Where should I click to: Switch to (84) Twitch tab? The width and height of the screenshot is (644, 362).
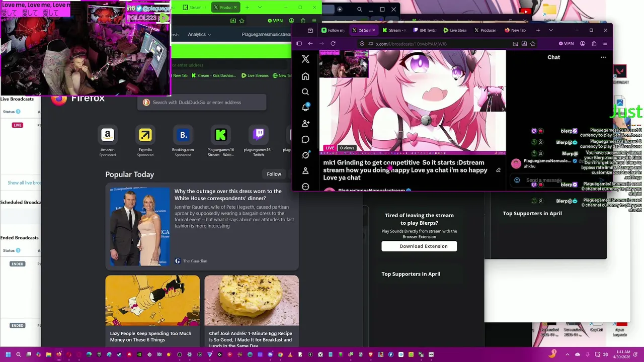pyautogui.click(x=424, y=30)
